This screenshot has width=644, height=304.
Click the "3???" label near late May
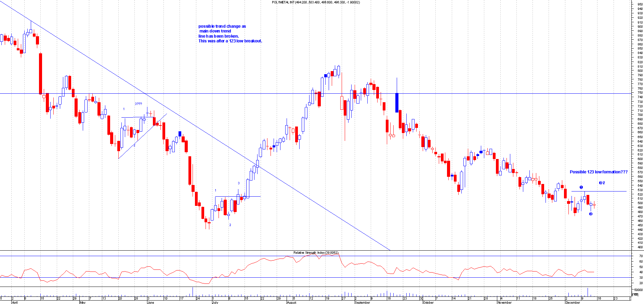pyautogui.click(x=138, y=104)
